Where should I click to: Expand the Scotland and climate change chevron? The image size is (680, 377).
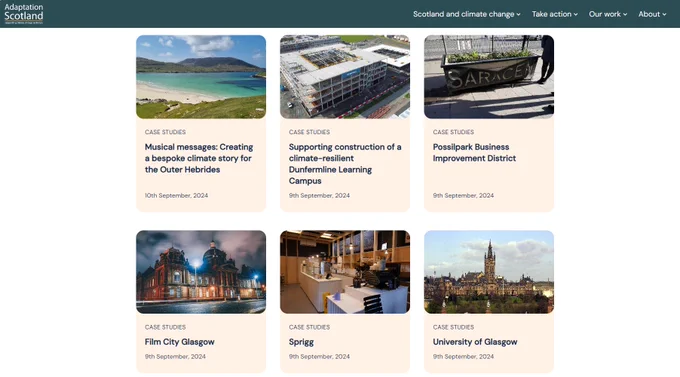[518, 14]
